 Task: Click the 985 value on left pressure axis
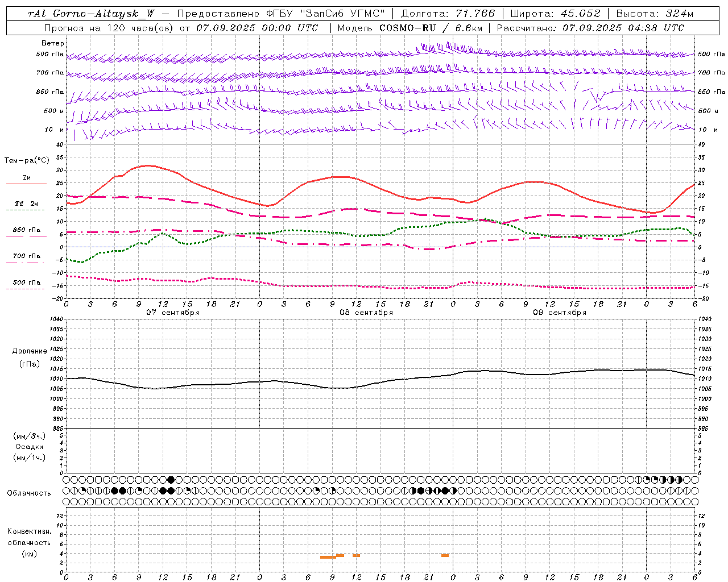click(x=59, y=429)
